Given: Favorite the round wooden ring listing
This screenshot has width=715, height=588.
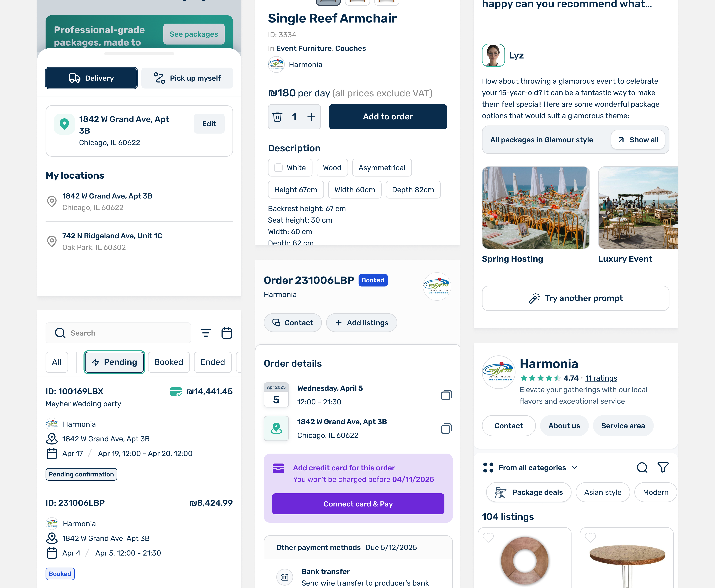Looking at the screenshot, I should [x=488, y=537].
